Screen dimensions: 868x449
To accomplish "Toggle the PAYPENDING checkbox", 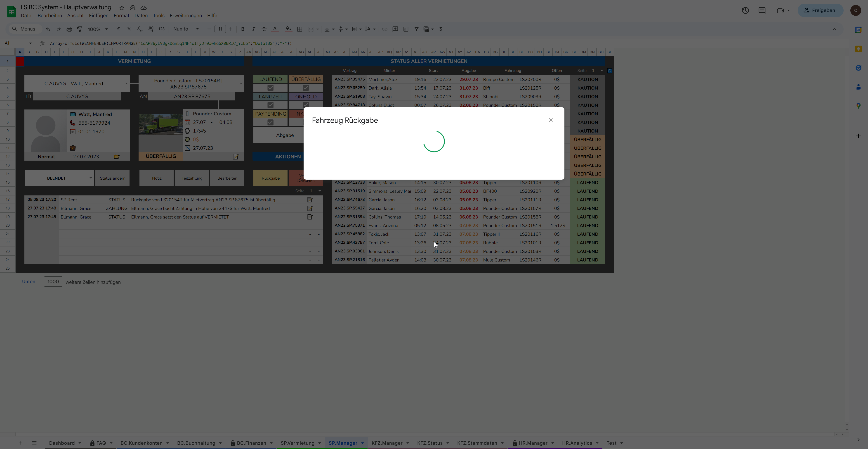I will point(270,122).
